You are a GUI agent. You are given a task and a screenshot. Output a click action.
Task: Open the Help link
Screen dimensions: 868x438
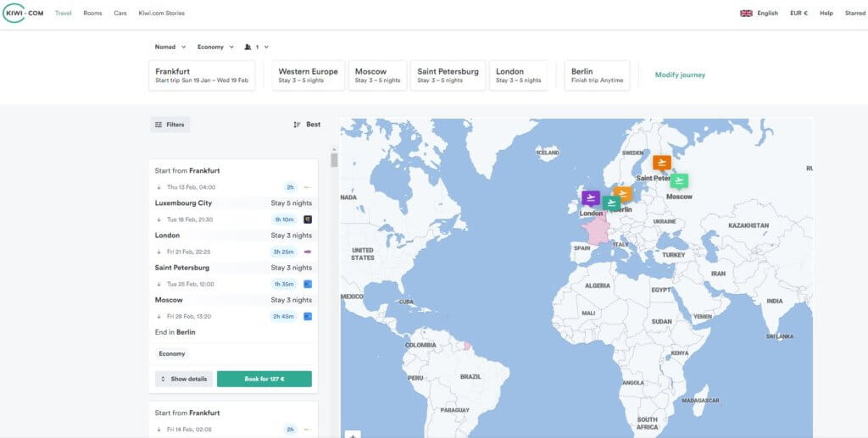pyautogui.click(x=826, y=14)
